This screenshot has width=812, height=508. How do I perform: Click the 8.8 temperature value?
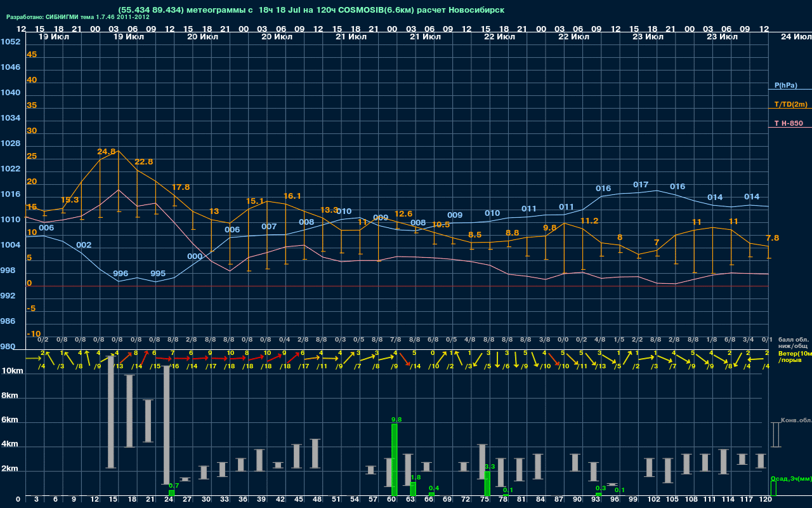[512, 233]
